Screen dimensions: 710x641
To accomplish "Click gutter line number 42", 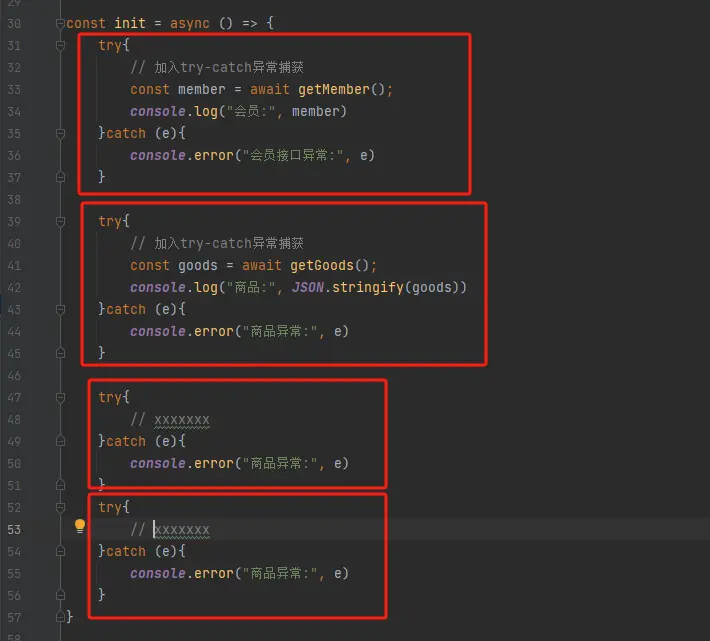I will coord(14,288).
